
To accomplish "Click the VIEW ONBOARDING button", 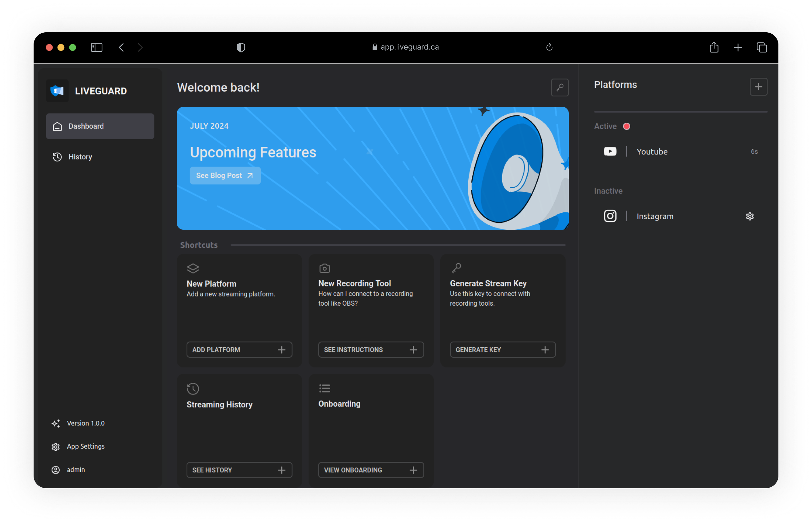I will (x=371, y=470).
